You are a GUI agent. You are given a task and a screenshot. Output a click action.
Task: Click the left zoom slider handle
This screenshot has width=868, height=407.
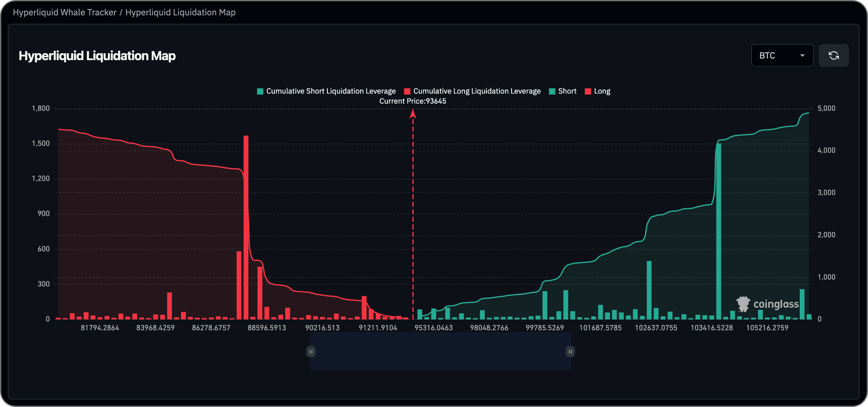pos(311,352)
